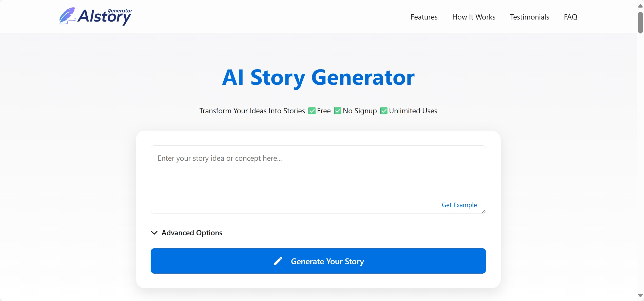Viewport: 644px width, 301px height.
Task: Go to How It Works section
Action: [474, 17]
